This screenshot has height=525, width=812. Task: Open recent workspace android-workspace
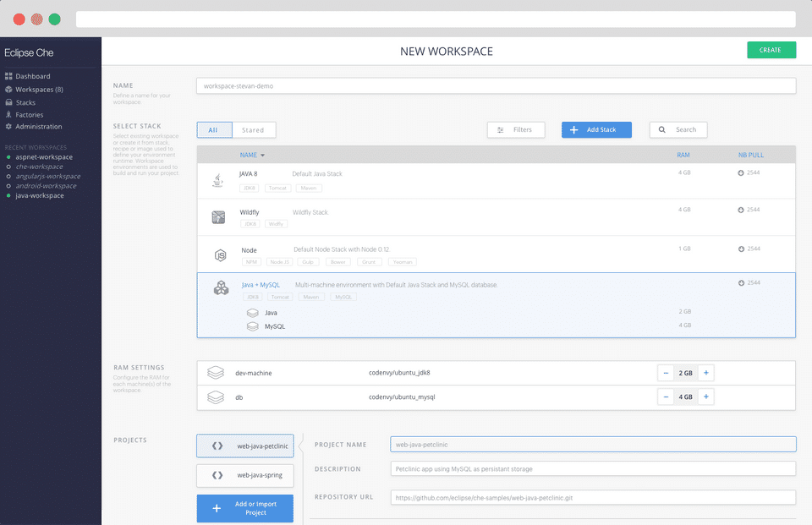[x=46, y=186]
